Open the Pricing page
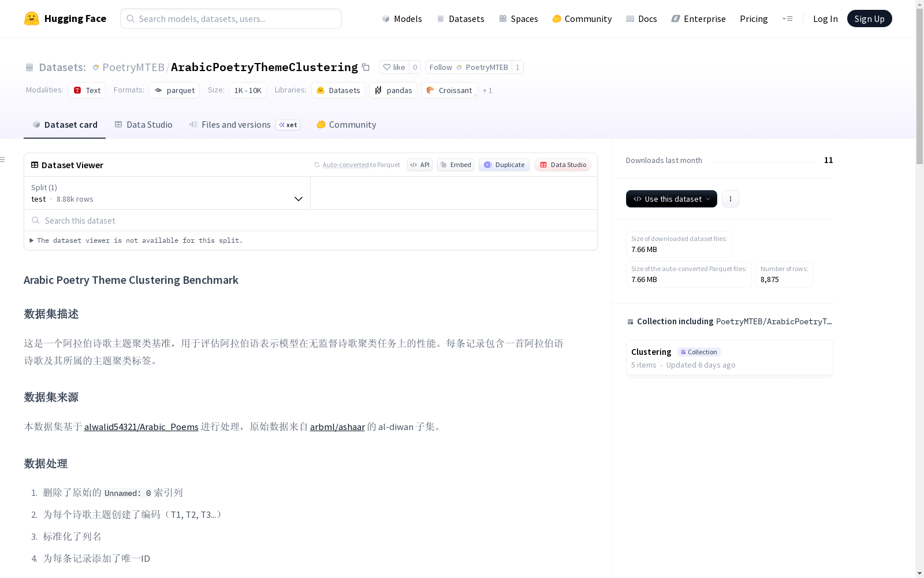The image size is (924, 578). pyautogui.click(x=754, y=18)
